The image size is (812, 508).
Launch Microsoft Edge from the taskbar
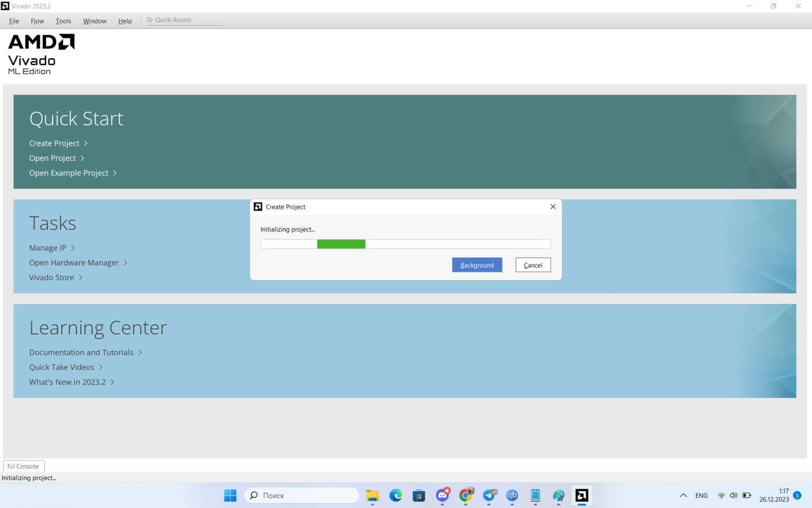[x=396, y=495]
